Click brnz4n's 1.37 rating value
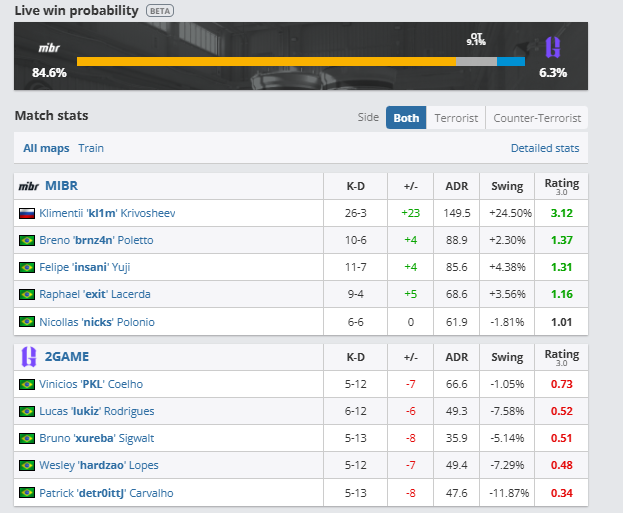 pyautogui.click(x=561, y=240)
